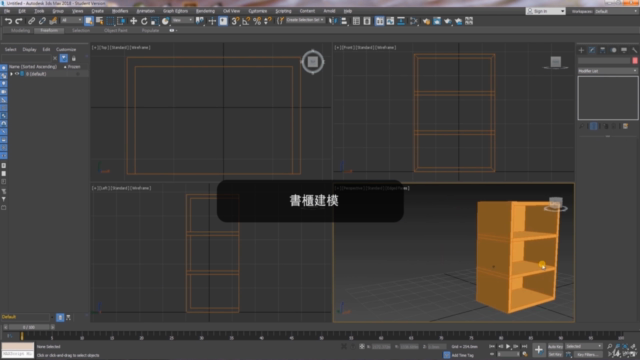This screenshot has width=640, height=360.
Task: Click the Align tool icon
Action: pyautogui.click(x=344, y=21)
